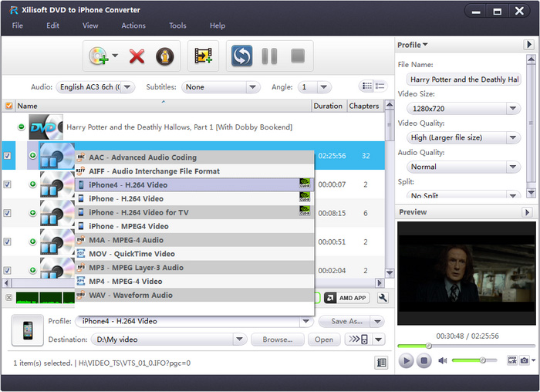Adjust the preview volume slider
The height and width of the screenshot is (392, 540).
coord(474,360)
